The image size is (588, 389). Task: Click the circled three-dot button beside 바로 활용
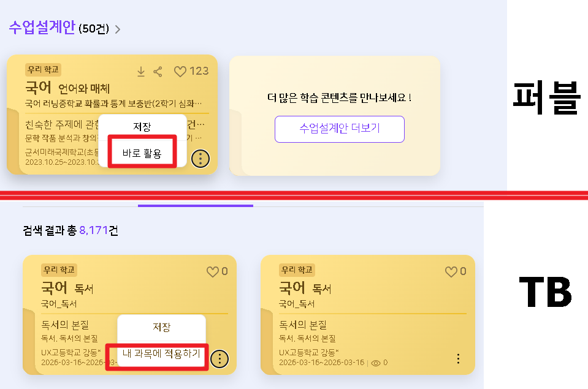coord(200,159)
